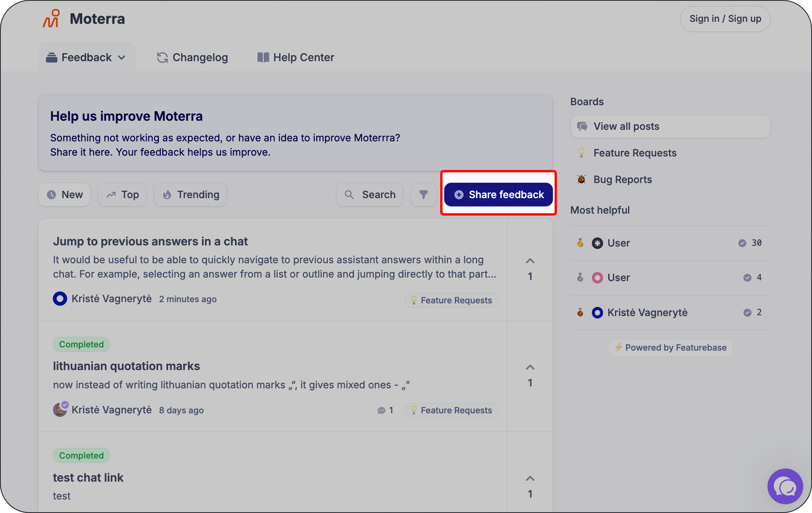Switch to the Changelog tab
Image resolution: width=812 pixels, height=513 pixels.
pyautogui.click(x=192, y=58)
